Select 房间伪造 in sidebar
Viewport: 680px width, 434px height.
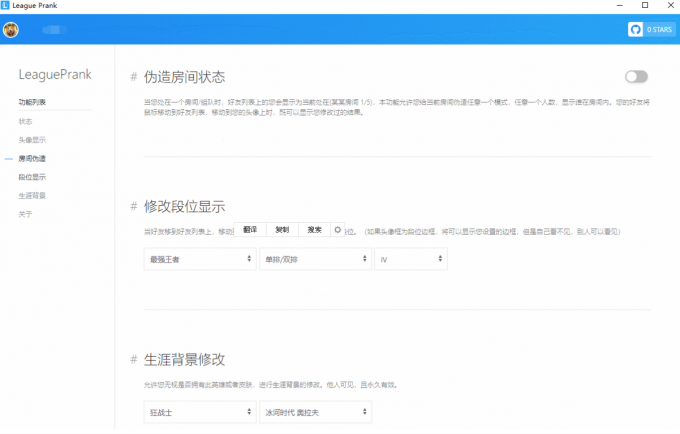pos(32,159)
